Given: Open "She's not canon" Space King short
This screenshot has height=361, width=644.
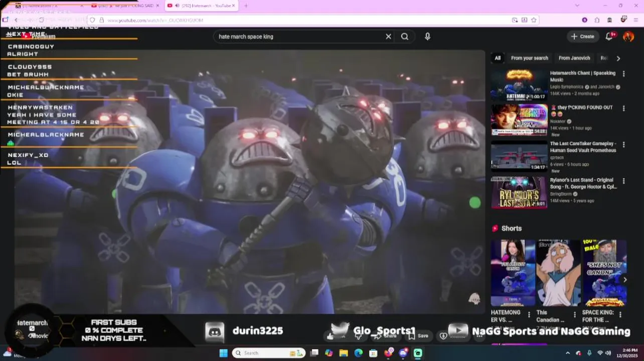Looking at the screenshot, I should pyautogui.click(x=604, y=273).
